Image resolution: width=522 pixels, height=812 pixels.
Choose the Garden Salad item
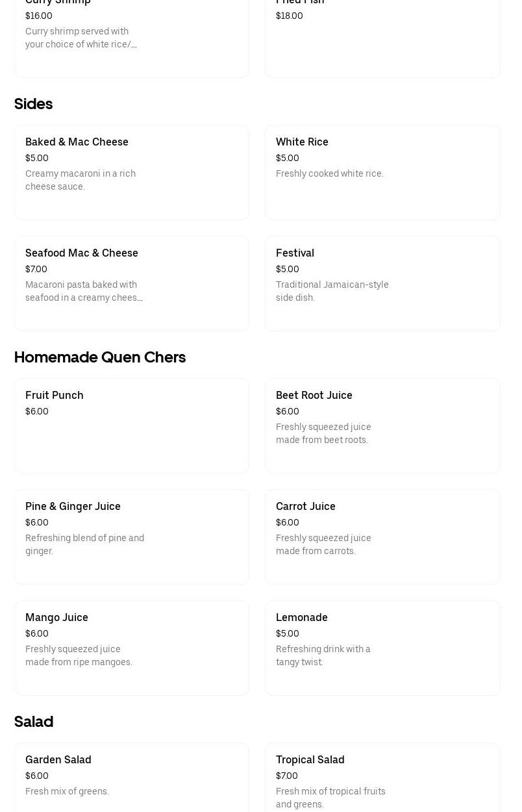pos(131,778)
